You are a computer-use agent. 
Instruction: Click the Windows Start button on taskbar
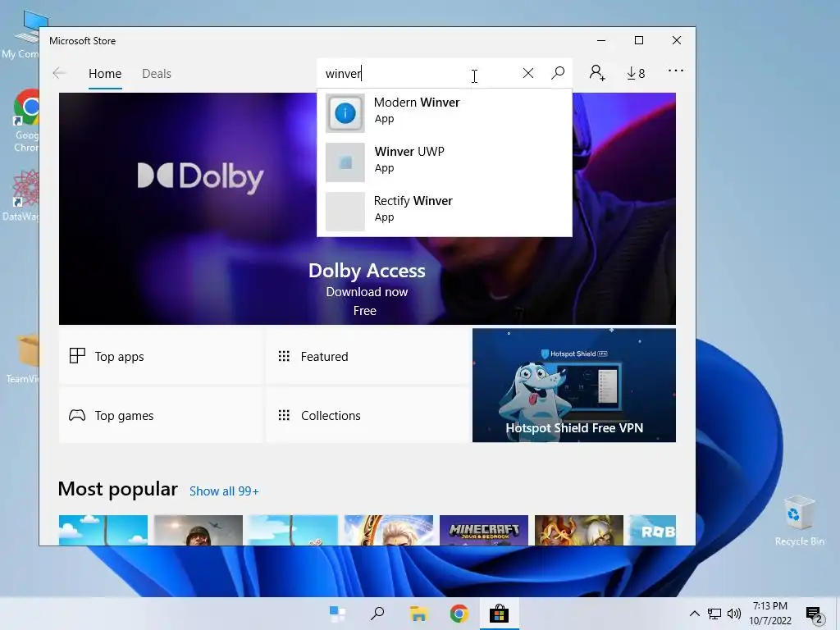click(x=337, y=614)
